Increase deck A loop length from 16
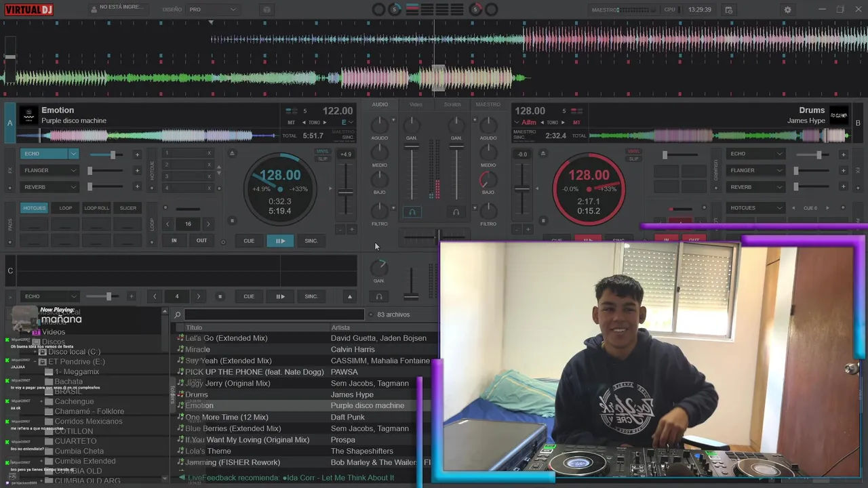This screenshot has width=868, height=488. click(208, 224)
